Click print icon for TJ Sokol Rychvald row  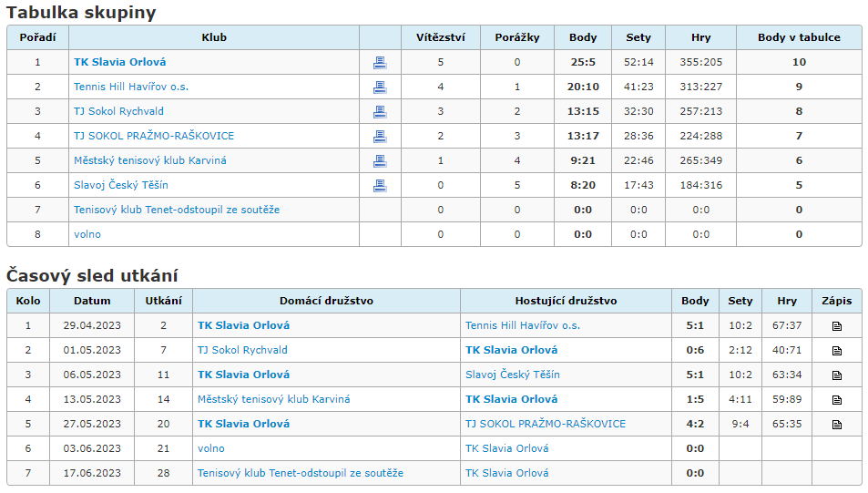pyautogui.click(x=380, y=112)
